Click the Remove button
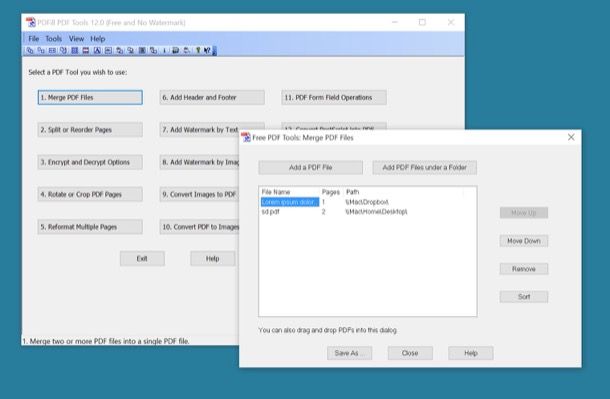 pos(524,269)
